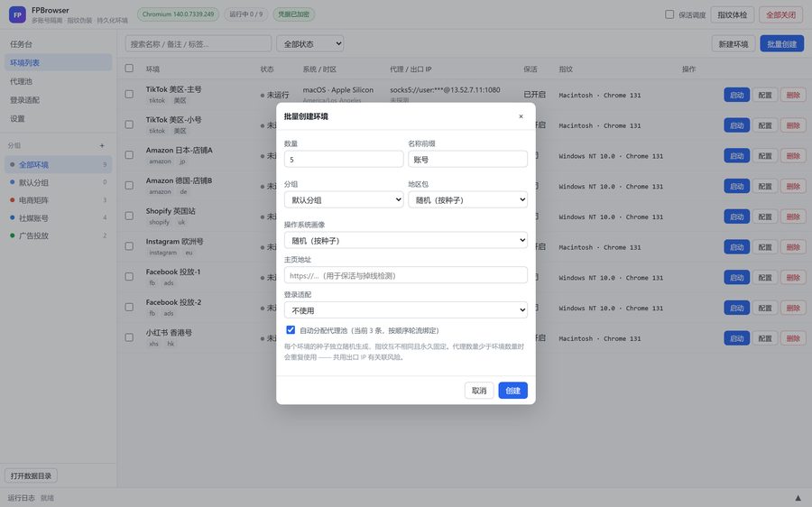812x507 pixels.
Task: Configure the Shopify 英国站 environment
Action: [x=765, y=217]
